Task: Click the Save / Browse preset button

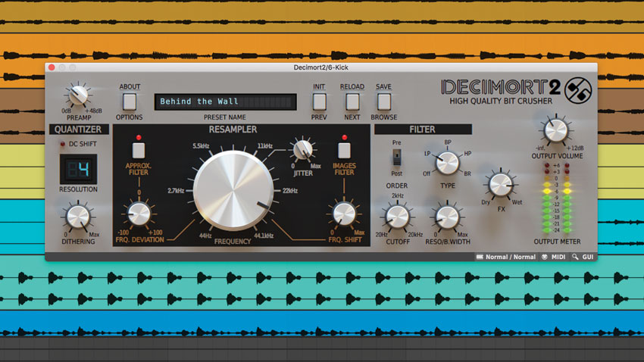Action: 383,101
